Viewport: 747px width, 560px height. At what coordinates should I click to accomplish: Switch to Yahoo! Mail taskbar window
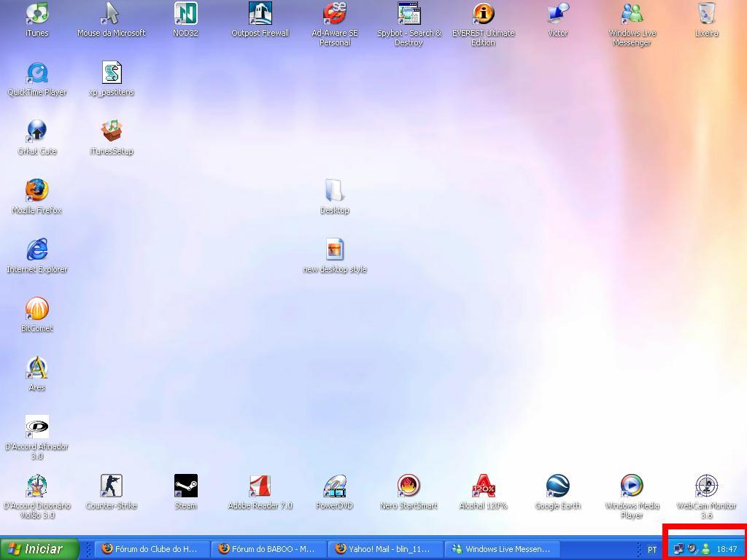pyautogui.click(x=387, y=549)
